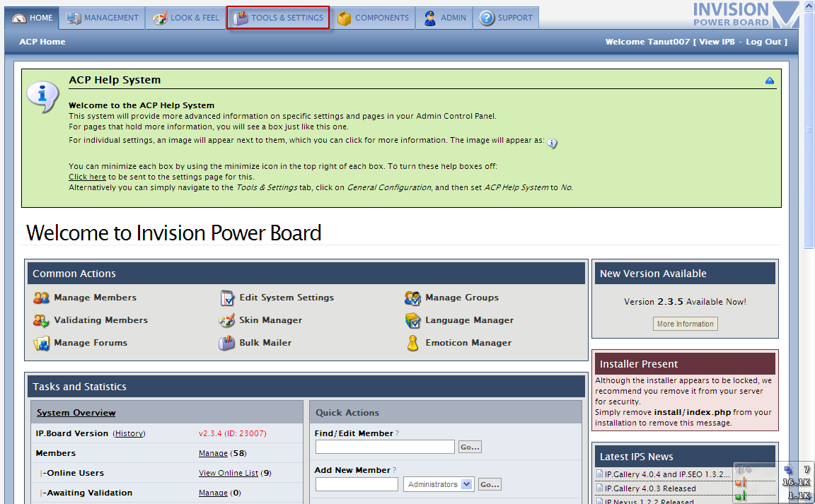Open the System Overview heading link

[x=76, y=413]
